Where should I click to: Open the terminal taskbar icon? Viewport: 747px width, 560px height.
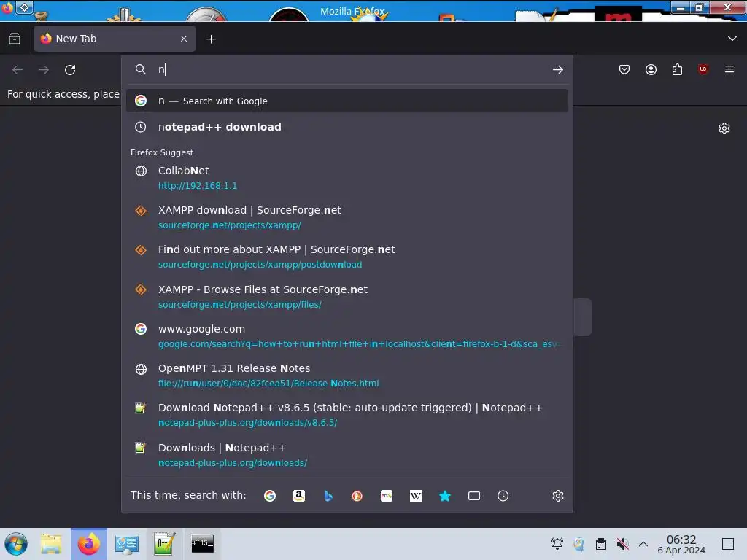pyautogui.click(x=203, y=544)
